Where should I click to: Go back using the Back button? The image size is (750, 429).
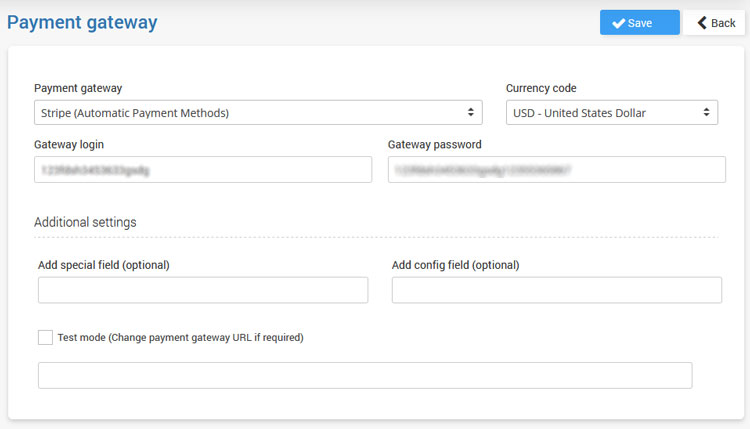[x=714, y=23]
